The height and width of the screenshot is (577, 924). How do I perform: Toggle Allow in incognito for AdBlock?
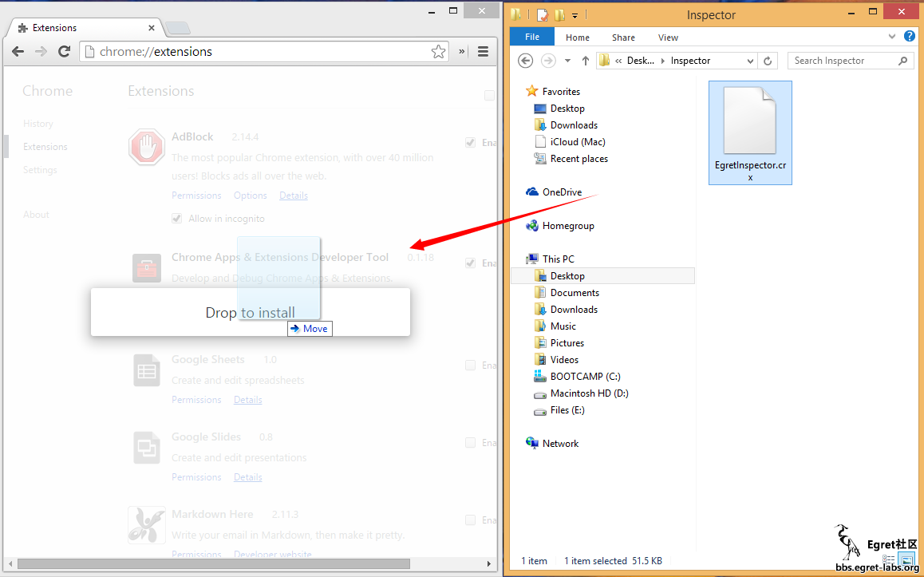(x=177, y=219)
